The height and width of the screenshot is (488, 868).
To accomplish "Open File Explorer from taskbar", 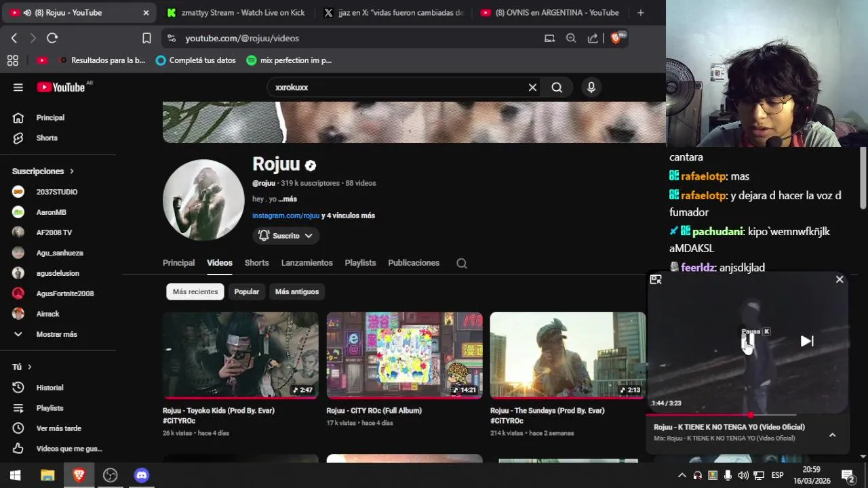I will coord(47,475).
